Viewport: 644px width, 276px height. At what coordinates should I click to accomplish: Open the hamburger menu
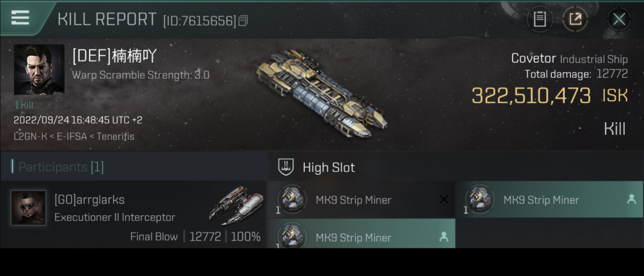click(x=20, y=18)
